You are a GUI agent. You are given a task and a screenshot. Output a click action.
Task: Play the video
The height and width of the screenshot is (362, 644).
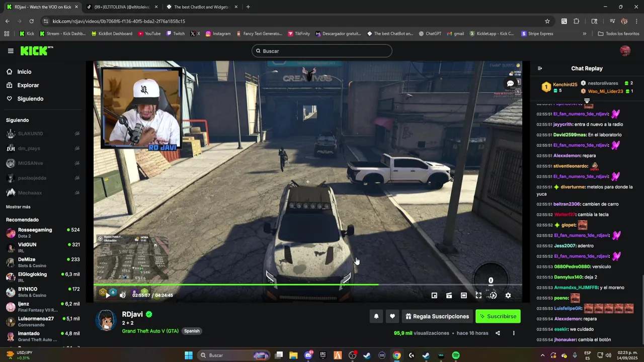pyautogui.click(x=108, y=295)
